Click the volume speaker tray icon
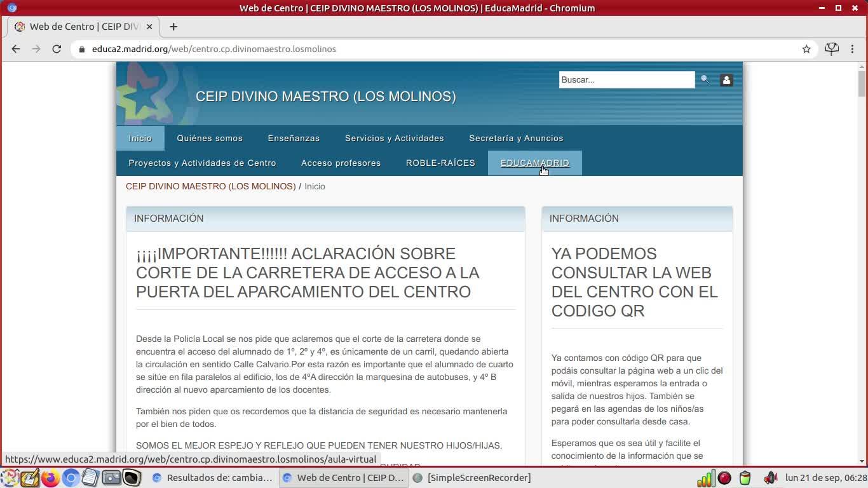This screenshot has width=868, height=488. [x=770, y=478]
